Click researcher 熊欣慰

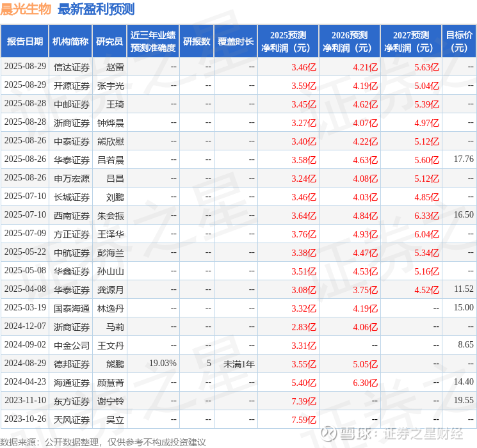pyautogui.click(x=111, y=141)
